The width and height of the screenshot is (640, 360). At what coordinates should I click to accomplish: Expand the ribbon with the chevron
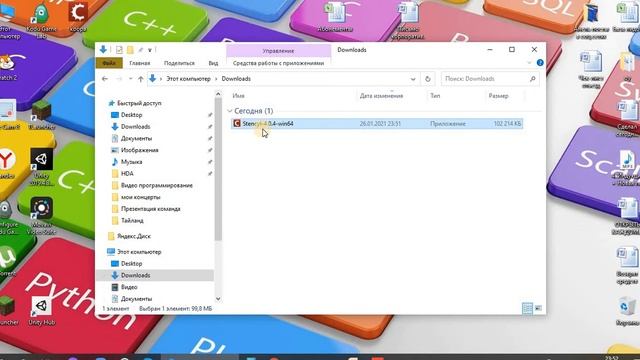coord(529,63)
